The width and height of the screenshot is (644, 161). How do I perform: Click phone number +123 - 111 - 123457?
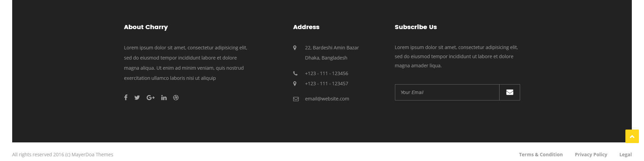(327, 84)
